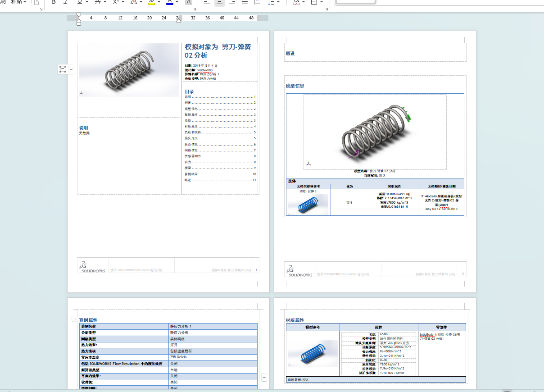Click the 实体网格 table cell
The width and height of the screenshot is (544, 392).
click(x=213, y=338)
